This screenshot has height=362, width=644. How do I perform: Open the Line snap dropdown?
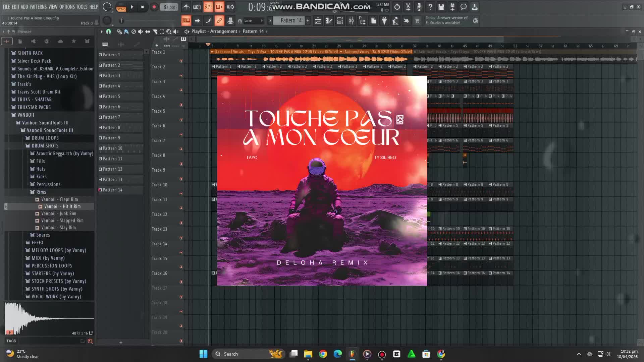(254, 21)
